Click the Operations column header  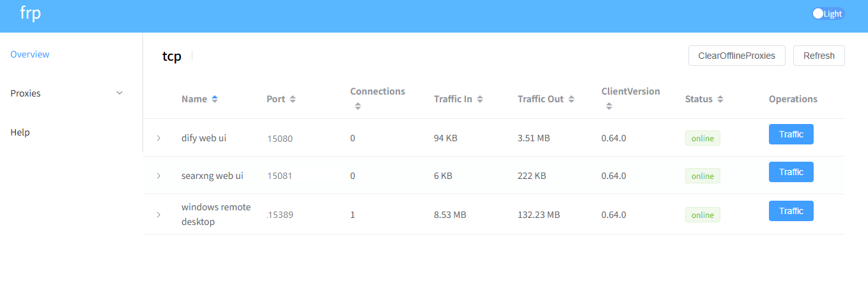click(793, 99)
